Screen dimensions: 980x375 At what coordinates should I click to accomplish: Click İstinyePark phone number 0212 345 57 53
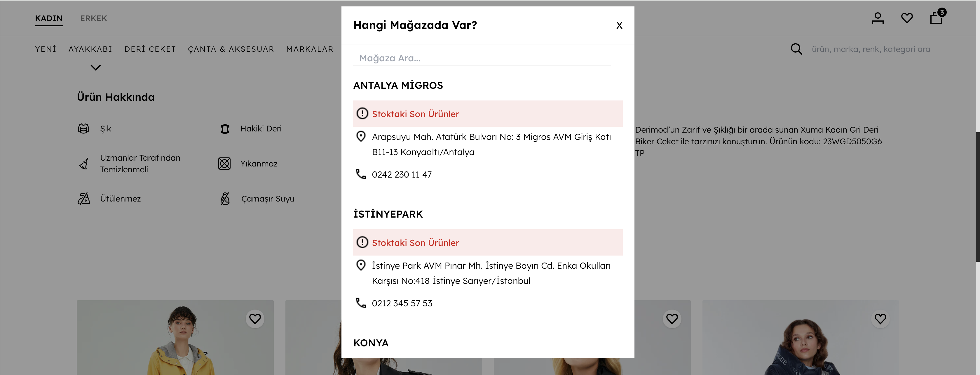point(402,303)
